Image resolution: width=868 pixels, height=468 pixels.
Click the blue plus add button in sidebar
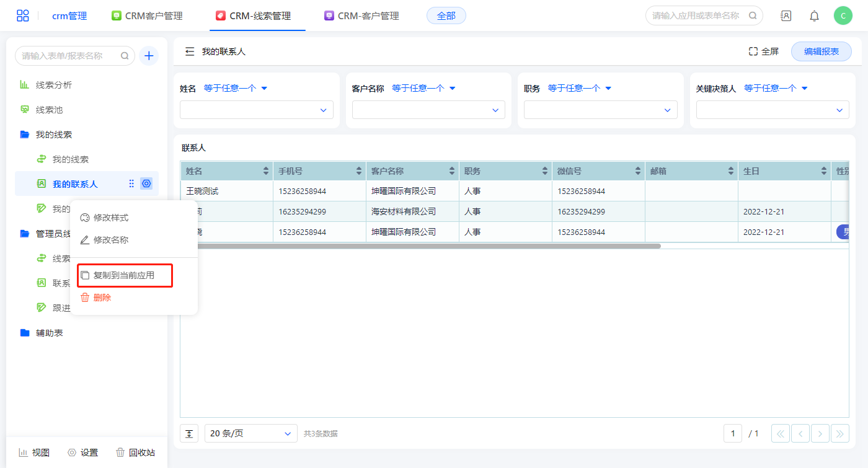click(149, 56)
